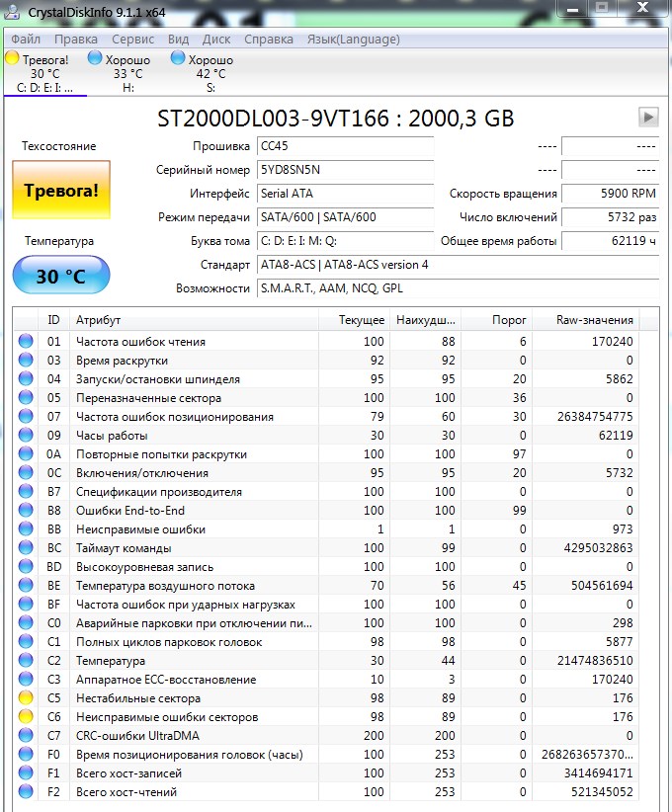Click the blue status icon for attribute 07

point(26,416)
